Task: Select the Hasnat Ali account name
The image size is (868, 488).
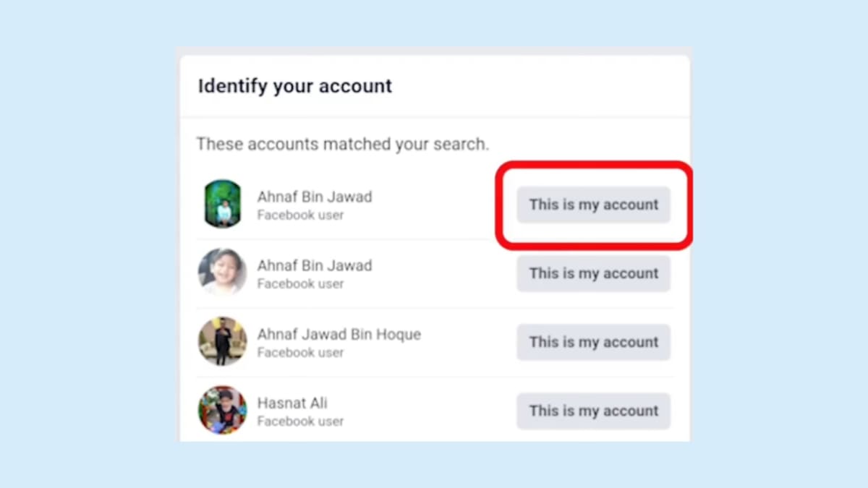Action: (x=292, y=403)
